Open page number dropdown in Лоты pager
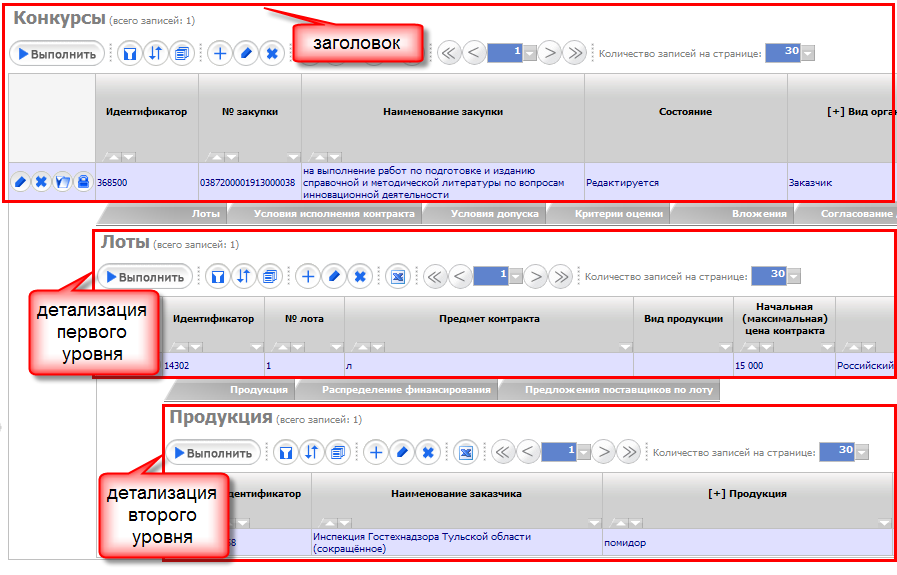Viewport: 897px width, 575px height. click(517, 277)
